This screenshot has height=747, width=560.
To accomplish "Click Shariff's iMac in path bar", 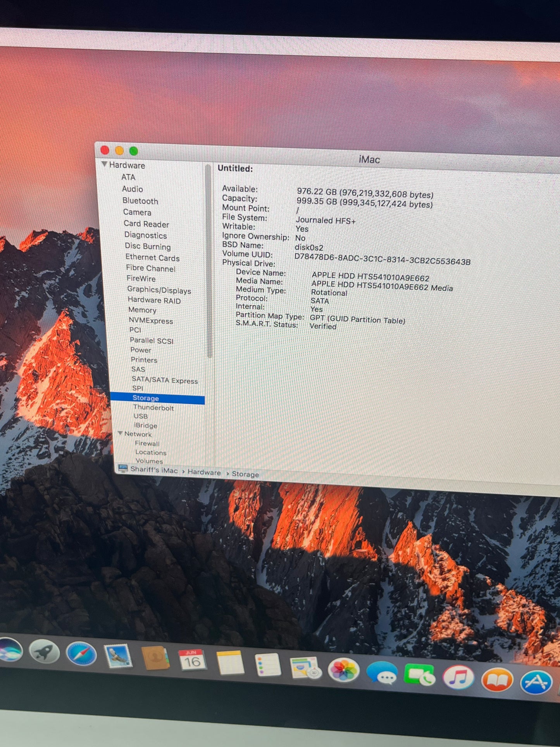I will coord(154,469).
